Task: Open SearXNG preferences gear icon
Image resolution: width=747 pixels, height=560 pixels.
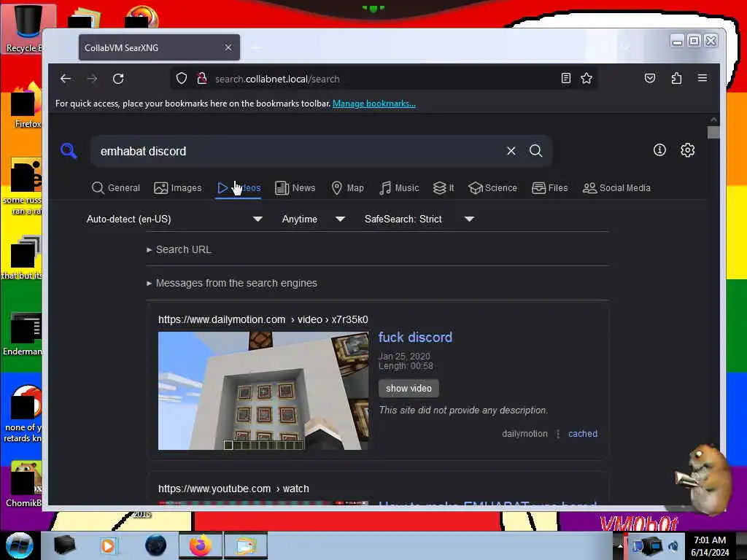Action: pos(687,150)
